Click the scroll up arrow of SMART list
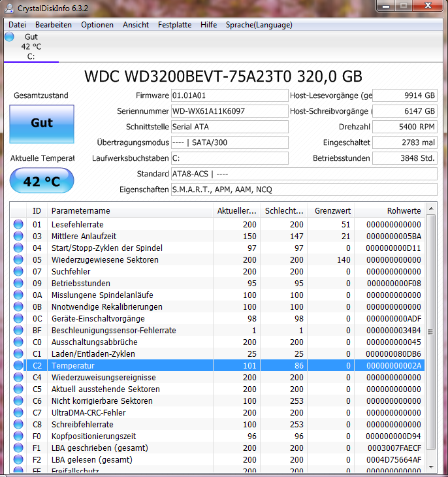Image resolution: width=448 pixels, height=477 pixels. click(430, 208)
